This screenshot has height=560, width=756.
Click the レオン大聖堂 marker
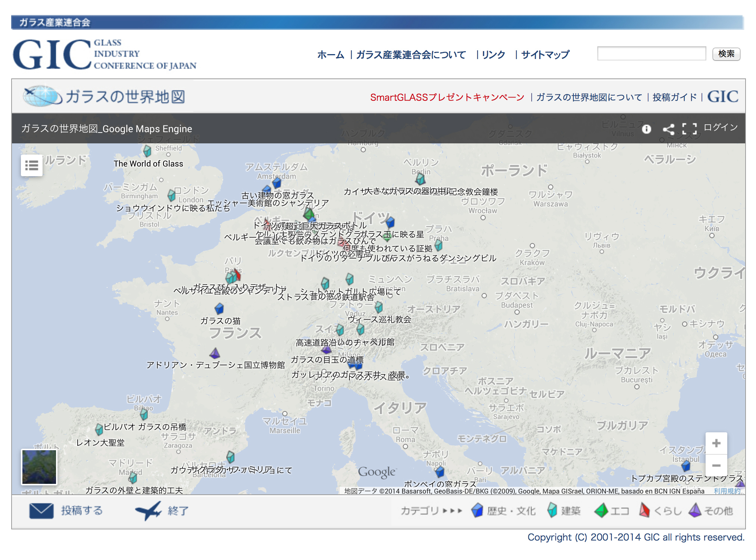(x=99, y=430)
